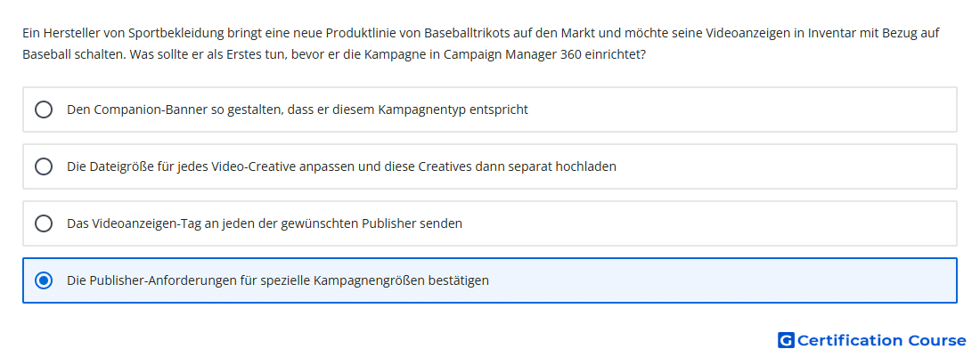Viewport: 980px width, 357px height.
Task: Select radio button for Dateigröße anpassen option
Action: (x=44, y=166)
